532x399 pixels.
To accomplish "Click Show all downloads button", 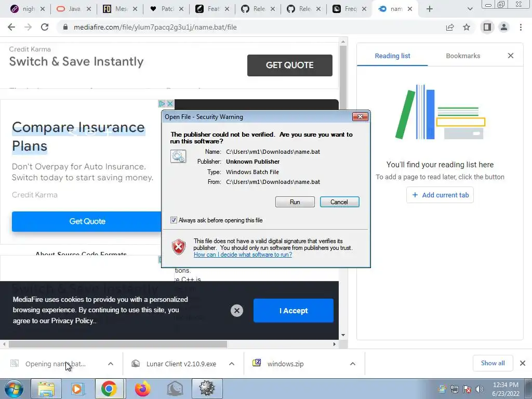I will coord(493,363).
